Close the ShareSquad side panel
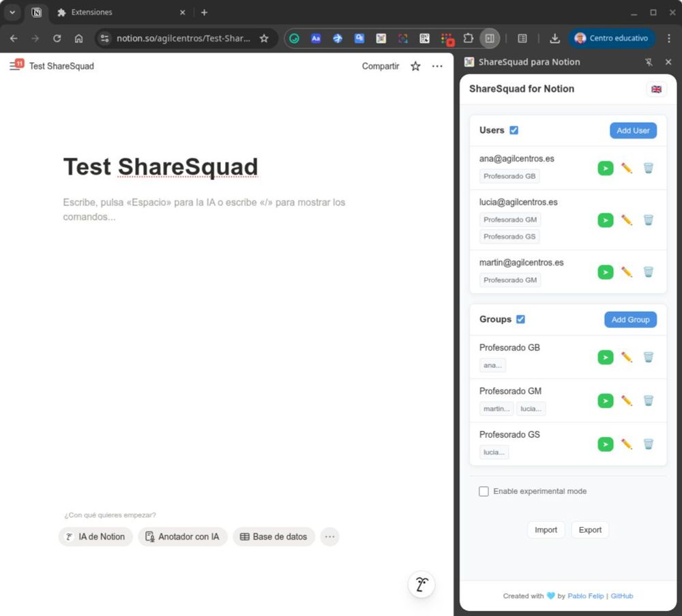Viewport: 682px width, 616px height. (668, 62)
